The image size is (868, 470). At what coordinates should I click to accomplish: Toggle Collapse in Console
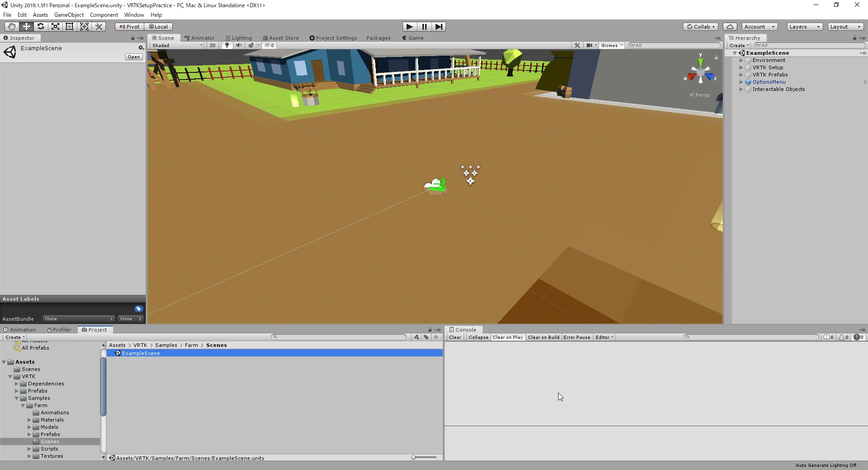[478, 337]
